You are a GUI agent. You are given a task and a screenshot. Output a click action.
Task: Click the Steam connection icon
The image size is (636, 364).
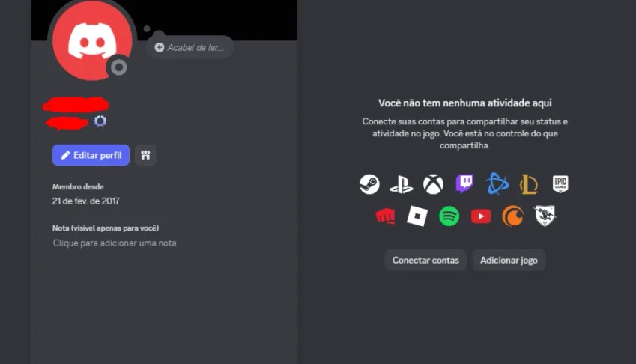pos(369,184)
